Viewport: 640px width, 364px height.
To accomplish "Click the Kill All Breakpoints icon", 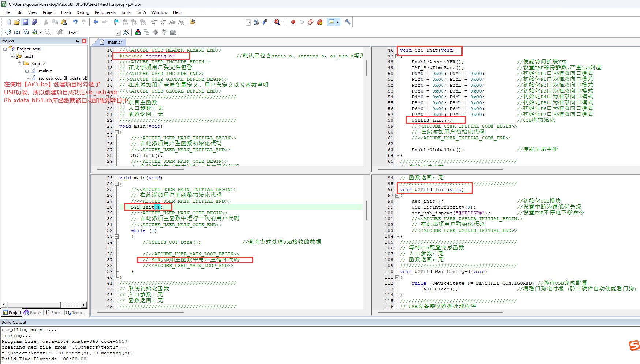I will click(319, 22).
